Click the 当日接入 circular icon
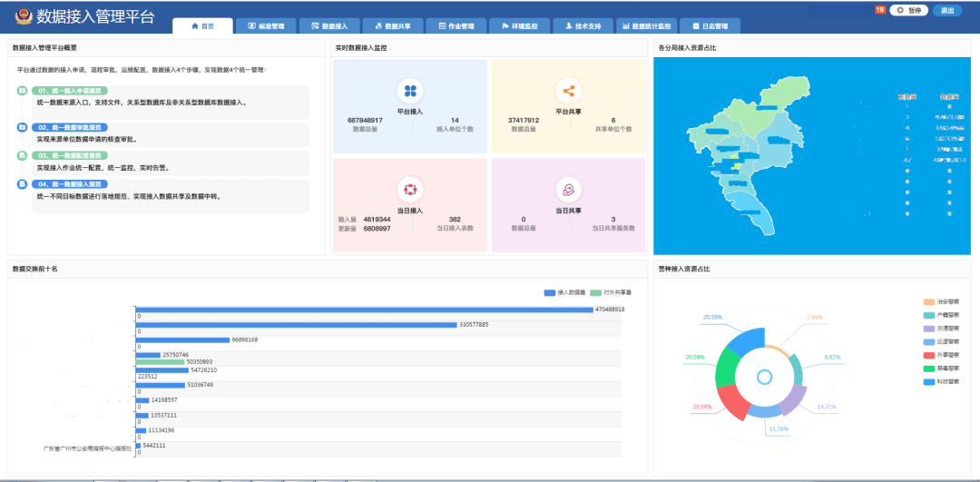The height and width of the screenshot is (482, 980). [410, 189]
